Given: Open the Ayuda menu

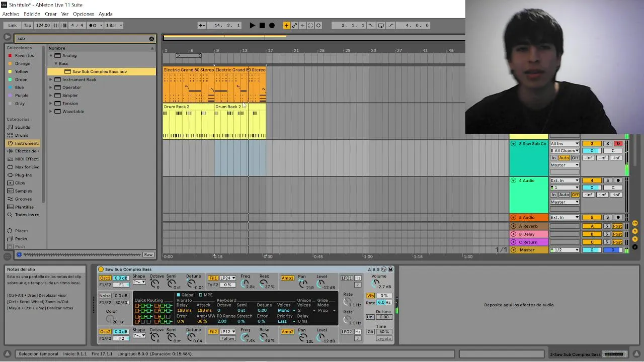Looking at the screenshot, I should [x=106, y=14].
